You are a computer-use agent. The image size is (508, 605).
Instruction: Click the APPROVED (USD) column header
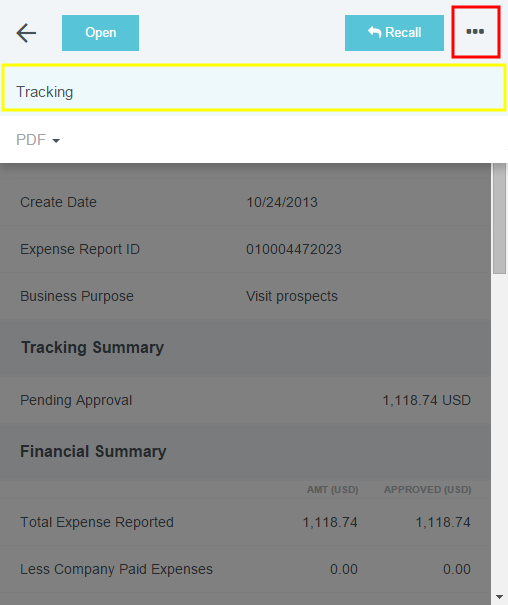point(427,490)
